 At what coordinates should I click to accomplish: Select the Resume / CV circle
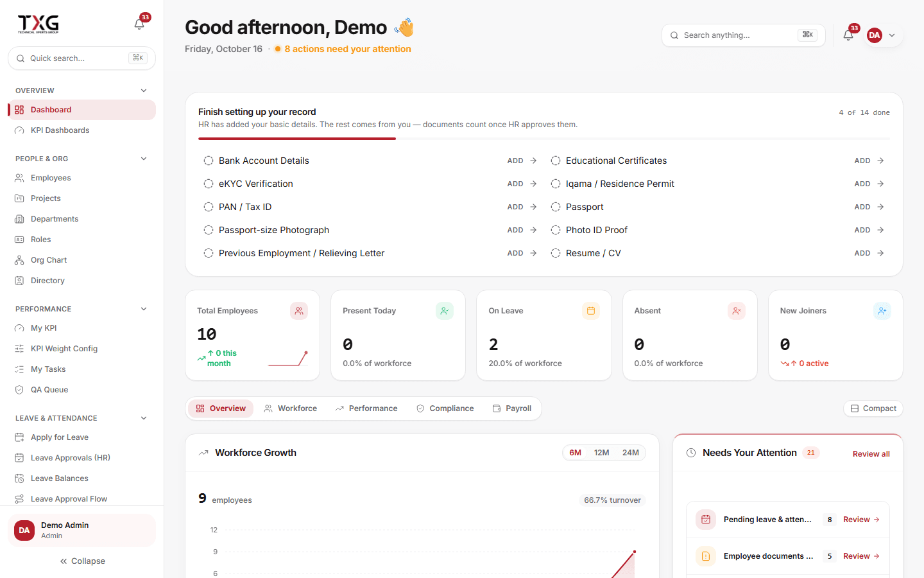[556, 253]
